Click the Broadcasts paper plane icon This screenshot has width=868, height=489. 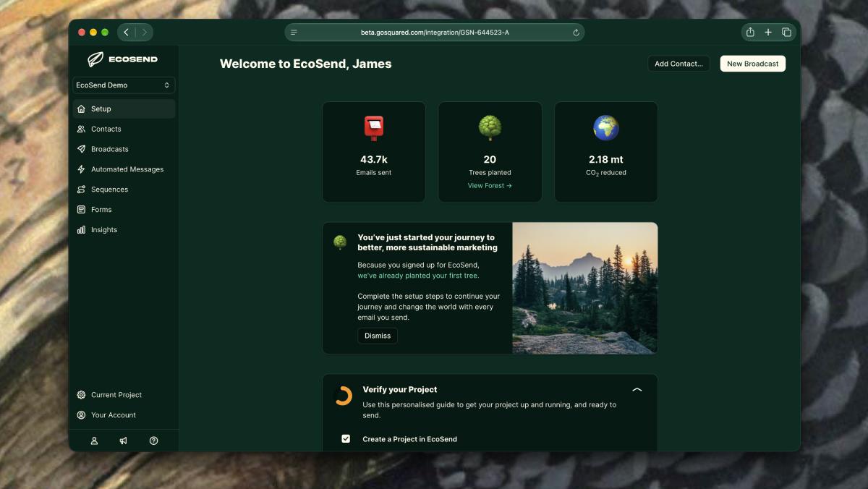(x=81, y=149)
